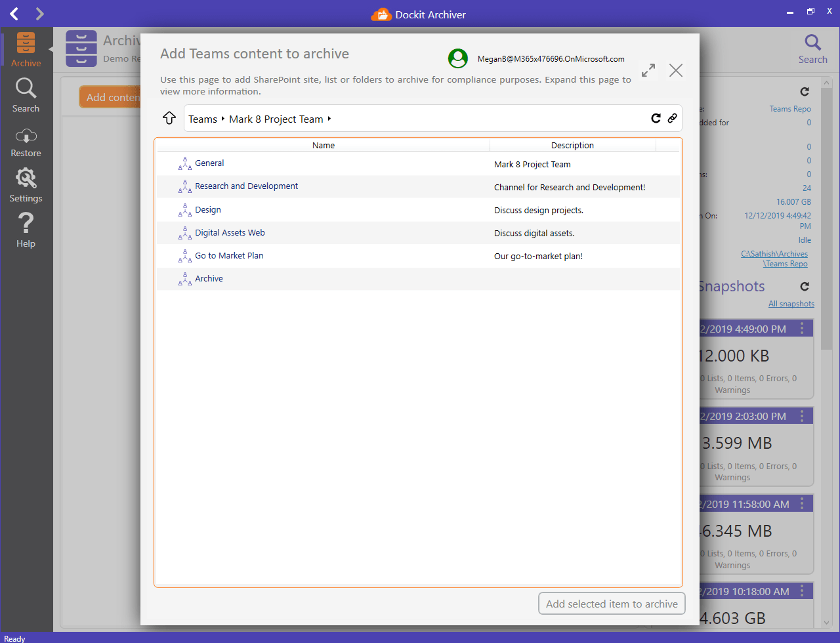Go back using the title bar arrow
Viewport: 840px width, 643px height.
pos(14,14)
